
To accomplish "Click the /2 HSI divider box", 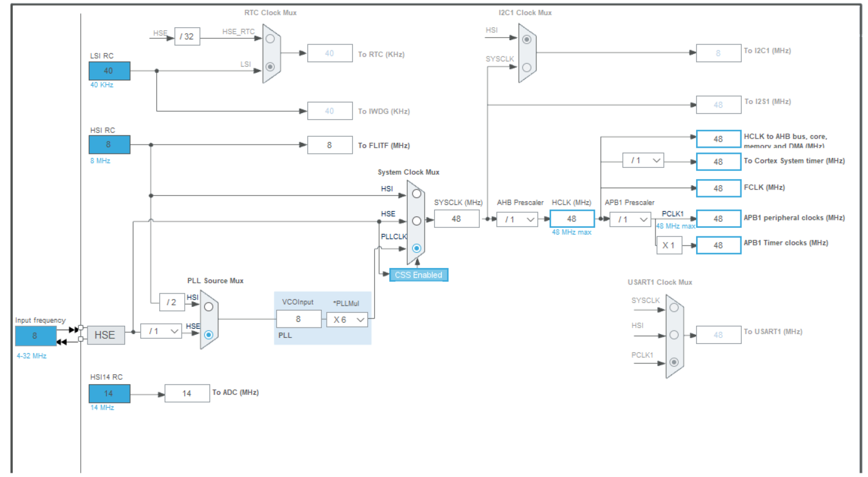I will (172, 302).
